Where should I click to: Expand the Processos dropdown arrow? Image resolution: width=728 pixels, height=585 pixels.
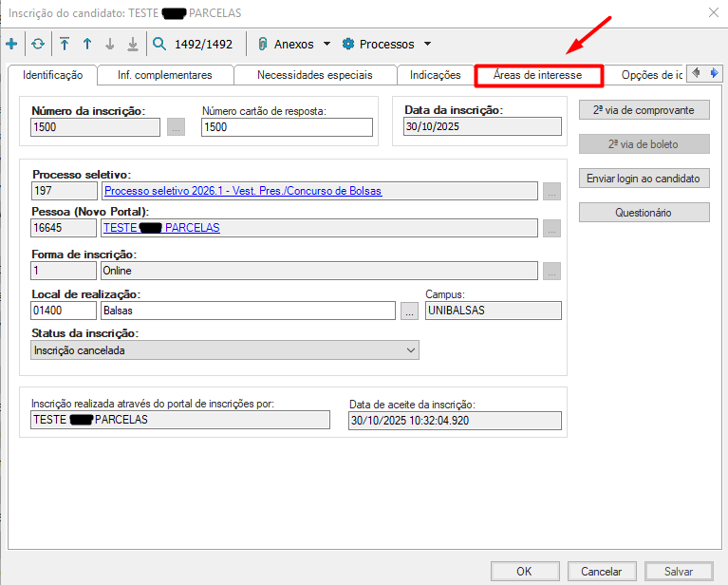tap(427, 44)
